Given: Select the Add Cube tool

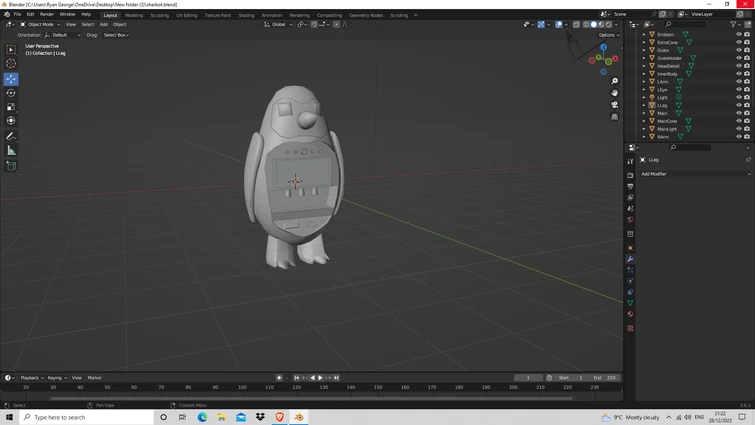Looking at the screenshot, I should (x=11, y=166).
